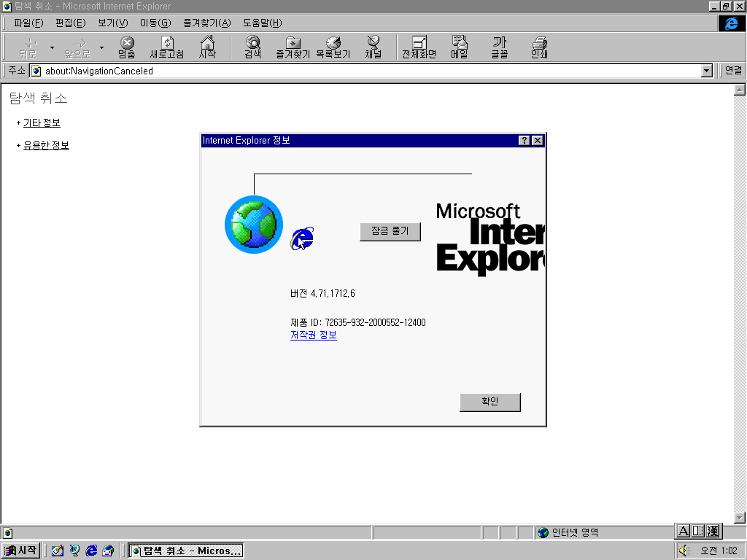Click the 탐색 취소 taskbar window button

coord(186,551)
